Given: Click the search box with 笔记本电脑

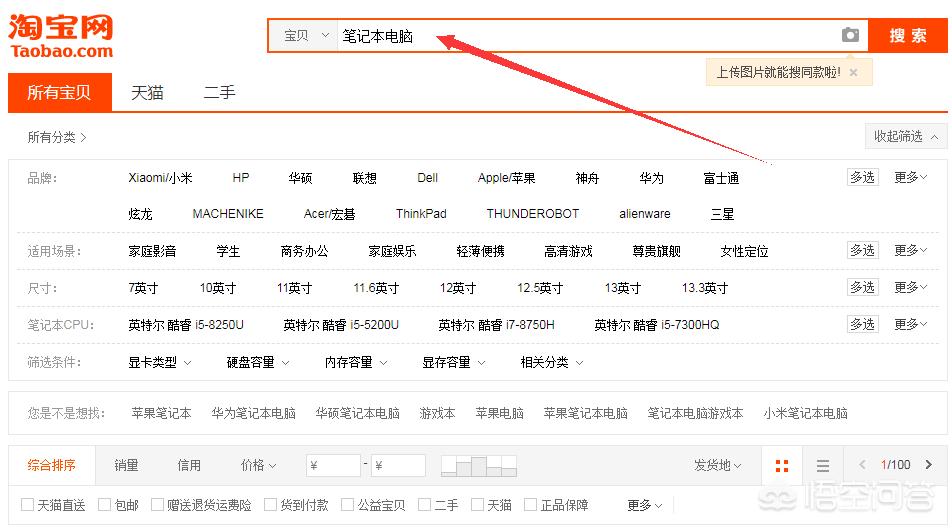Looking at the screenshot, I should coord(588,36).
